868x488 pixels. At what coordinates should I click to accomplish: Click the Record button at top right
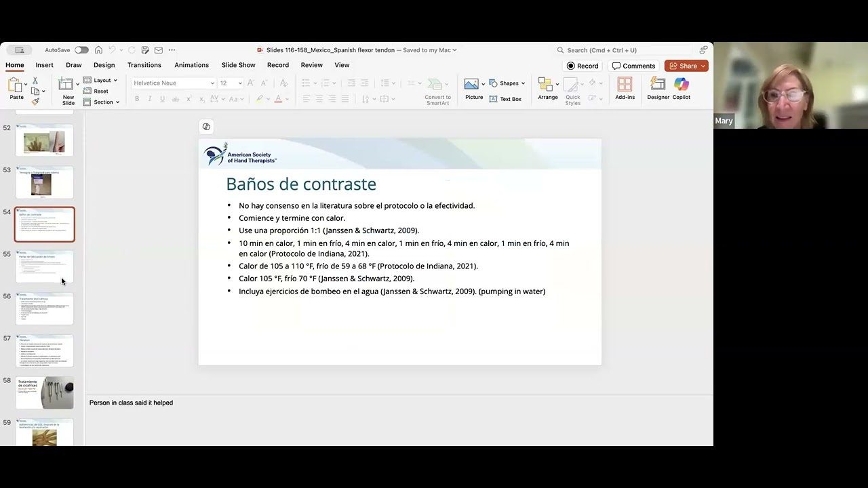[x=583, y=66]
